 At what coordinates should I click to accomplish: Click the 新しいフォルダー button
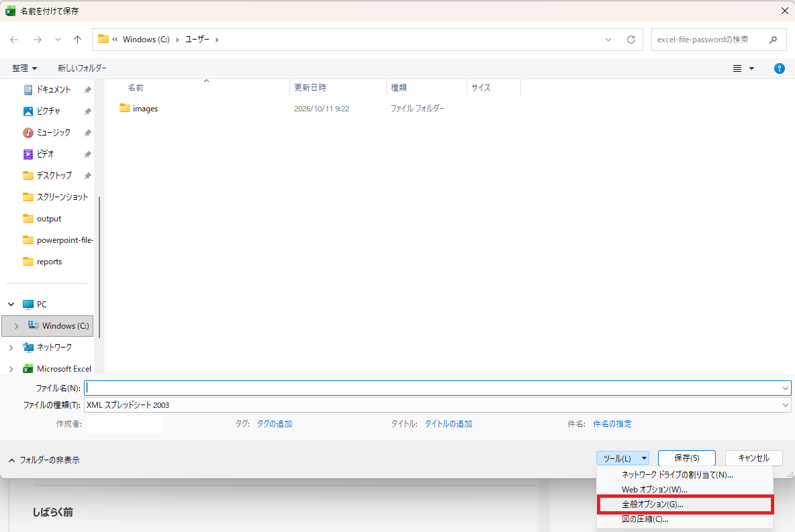coord(82,68)
